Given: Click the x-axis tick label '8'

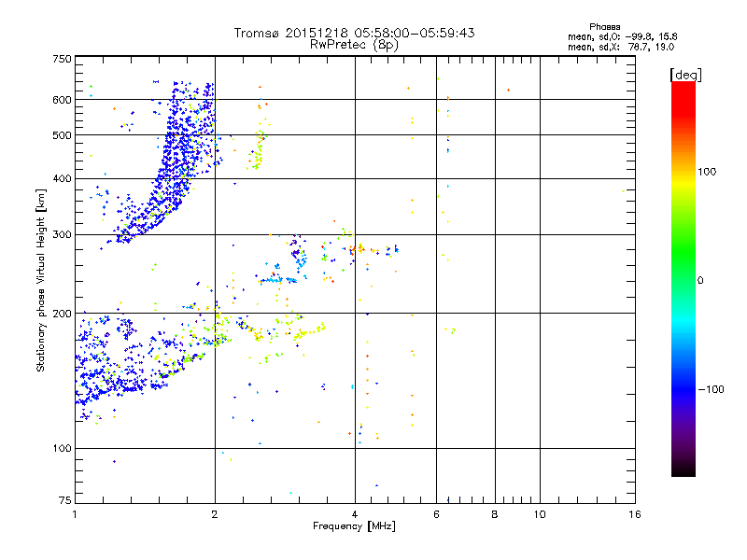Looking at the screenshot, I should tap(495, 514).
